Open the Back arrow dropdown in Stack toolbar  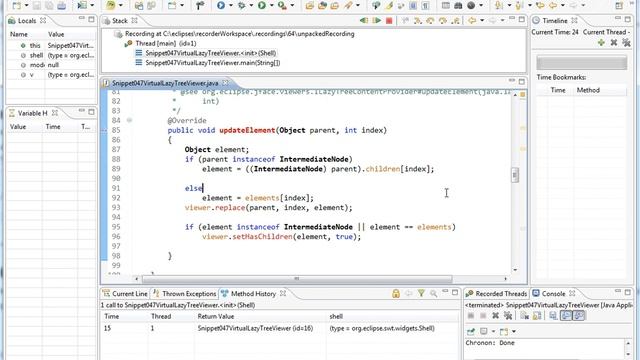tap(482, 20)
